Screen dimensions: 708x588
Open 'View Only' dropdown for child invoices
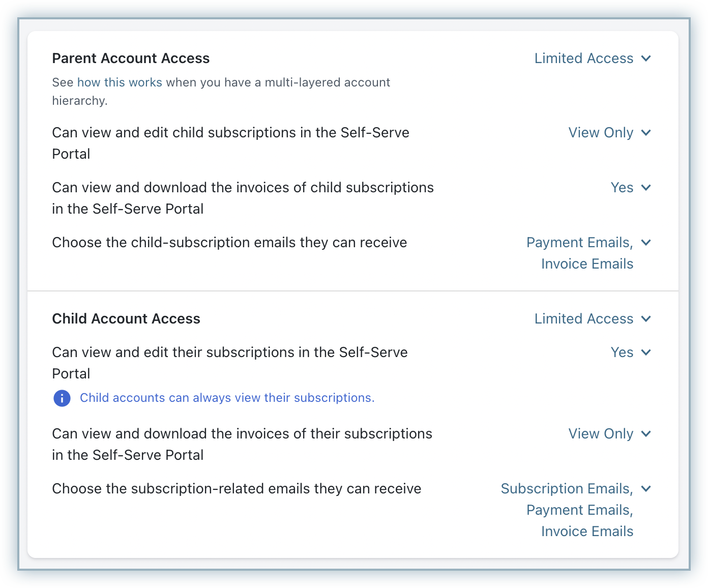point(600,434)
